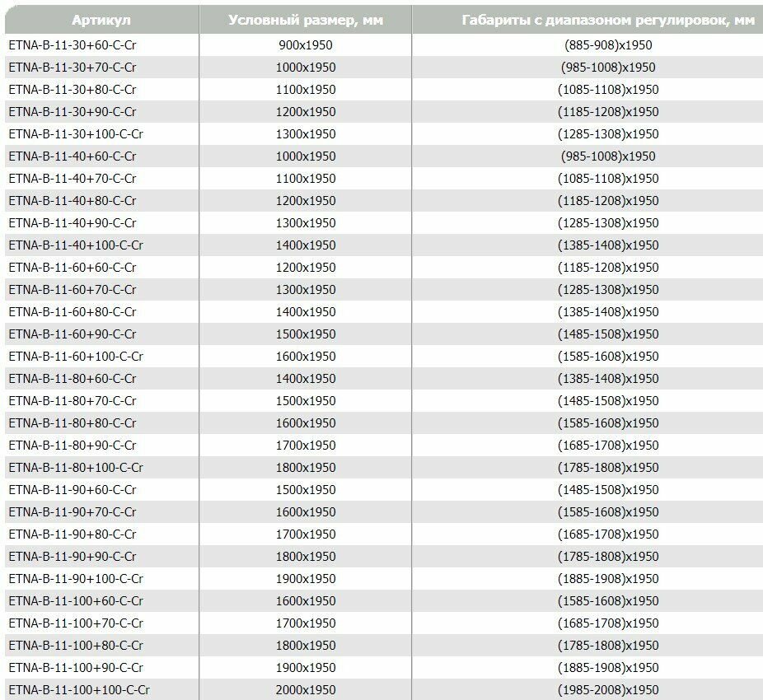
Task: Select article ETNA-B-11-80+70-C-Cr
Action: (73, 401)
